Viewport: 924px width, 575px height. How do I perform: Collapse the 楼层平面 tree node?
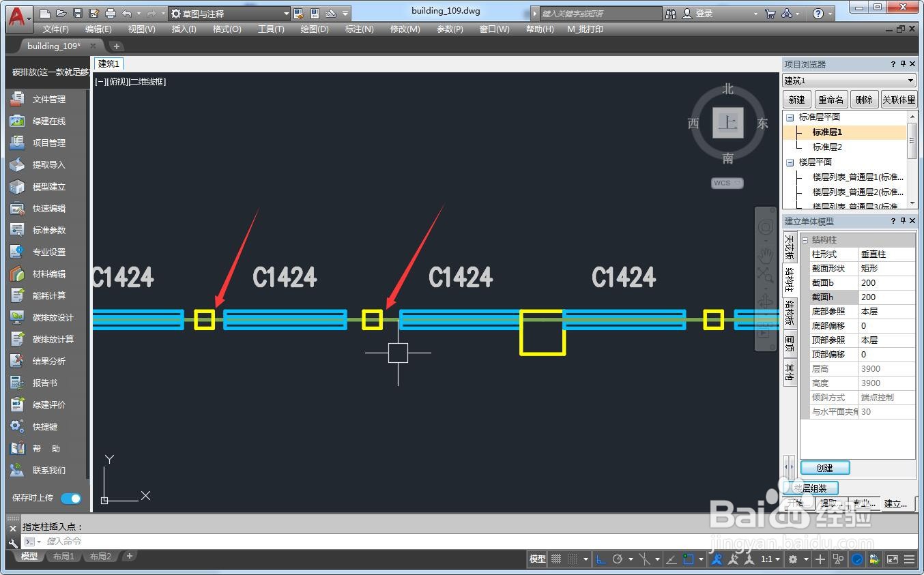click(790, 162)
